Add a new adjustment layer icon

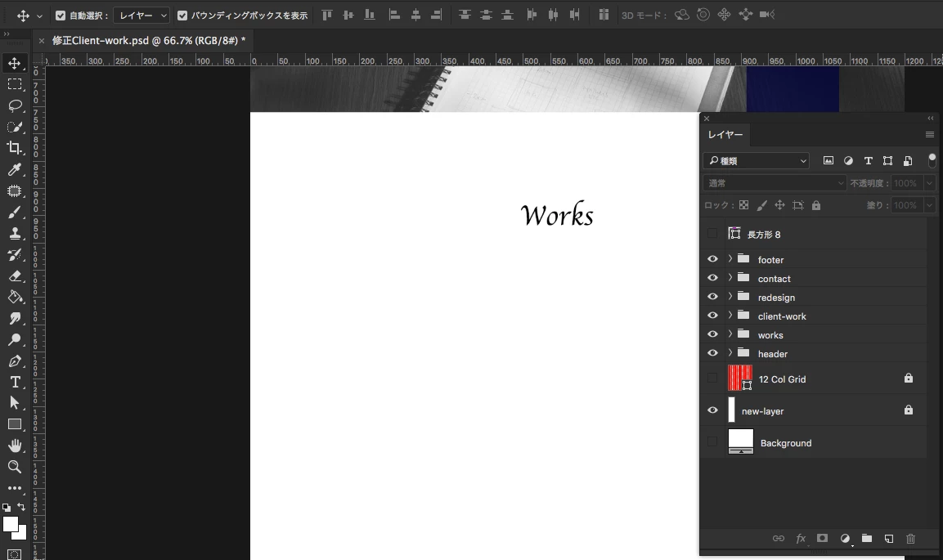point(845,539)
